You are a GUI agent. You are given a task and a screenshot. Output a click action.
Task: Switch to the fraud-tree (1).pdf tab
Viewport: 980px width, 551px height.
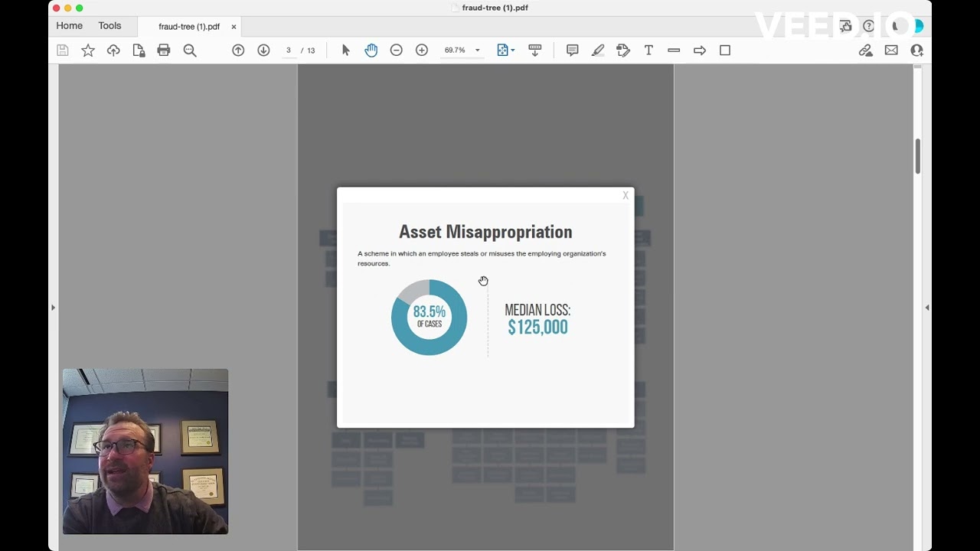coord(189,27)
